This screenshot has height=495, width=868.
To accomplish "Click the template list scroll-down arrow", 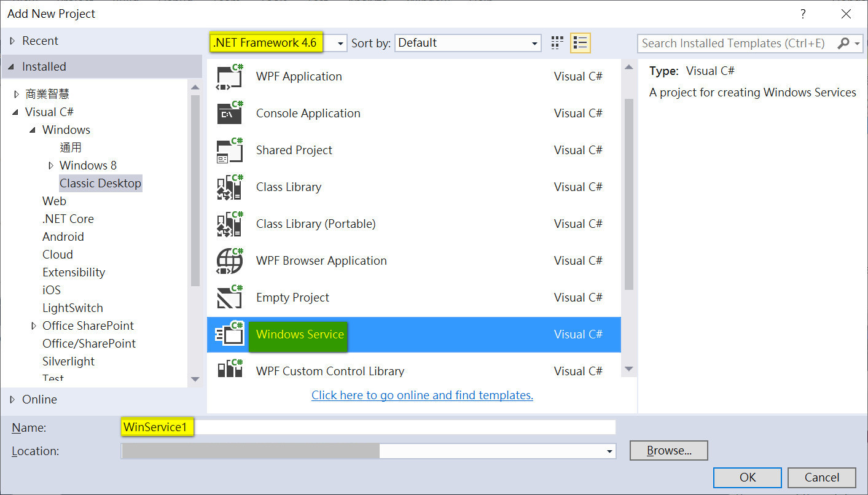I will click(628, 368).
